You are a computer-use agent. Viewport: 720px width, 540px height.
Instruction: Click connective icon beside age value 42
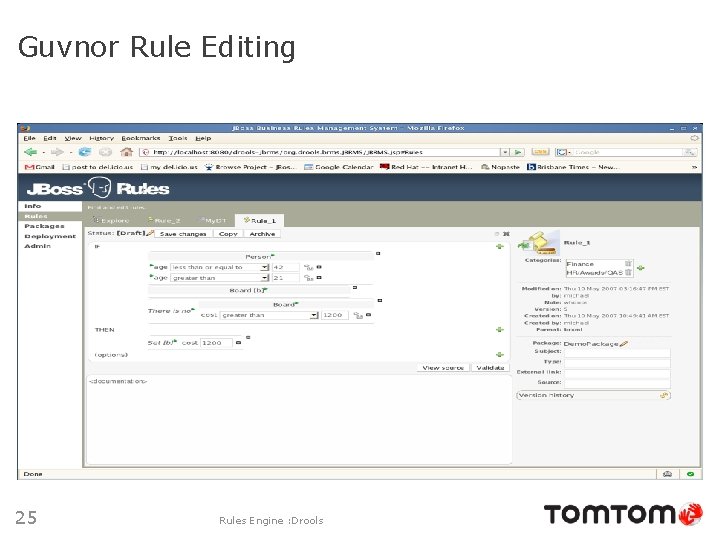click(x=309, y=267)
